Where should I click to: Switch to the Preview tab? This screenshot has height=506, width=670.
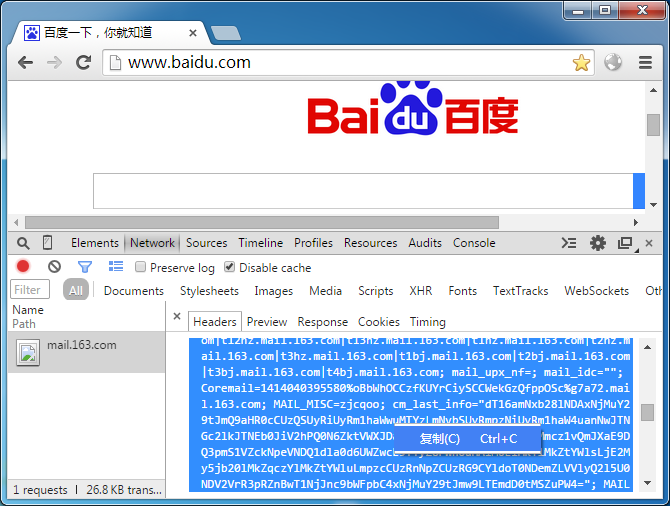coord(267,322)
